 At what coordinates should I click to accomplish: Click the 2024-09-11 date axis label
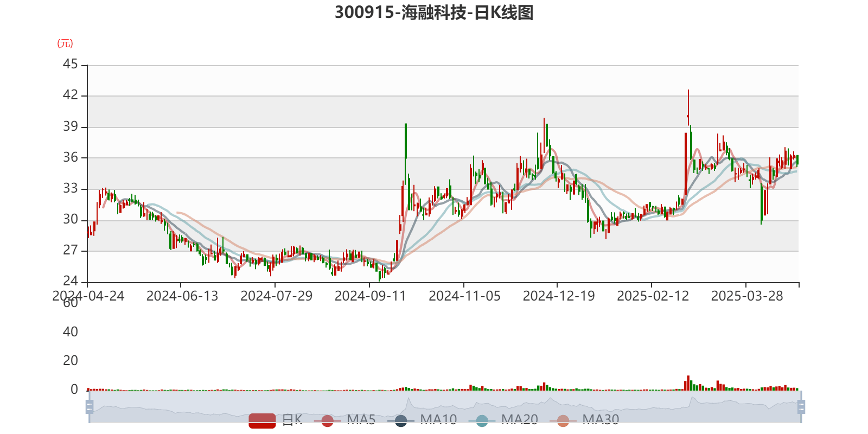[370, 296]
